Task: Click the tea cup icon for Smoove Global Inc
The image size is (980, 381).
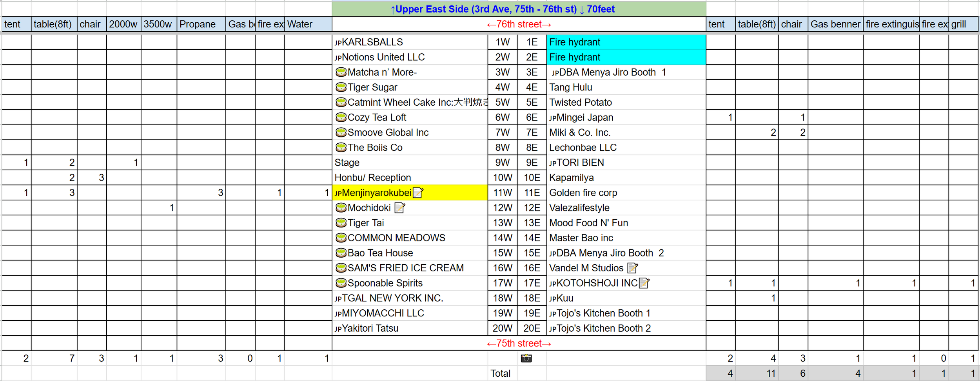Action: (x=341, y=132)
